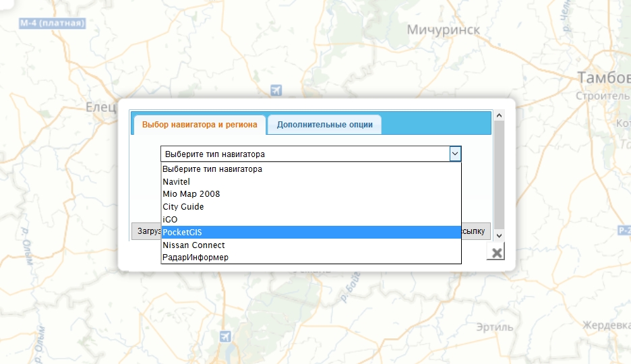The image size is (631, 364).
Task: Select Navitel from the navigator list
Action: pos(177,182)
